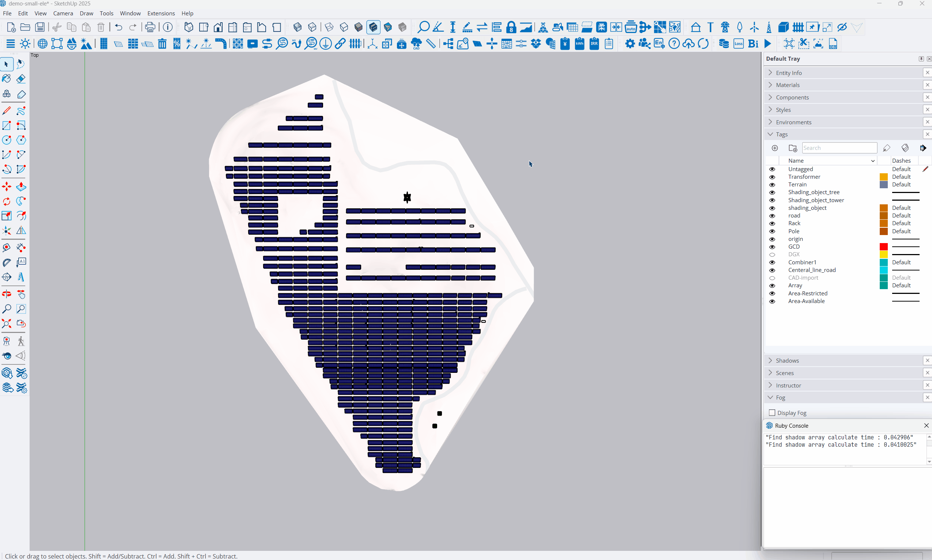Show the hidden DGX tag
932x560 pixels.
772,255
